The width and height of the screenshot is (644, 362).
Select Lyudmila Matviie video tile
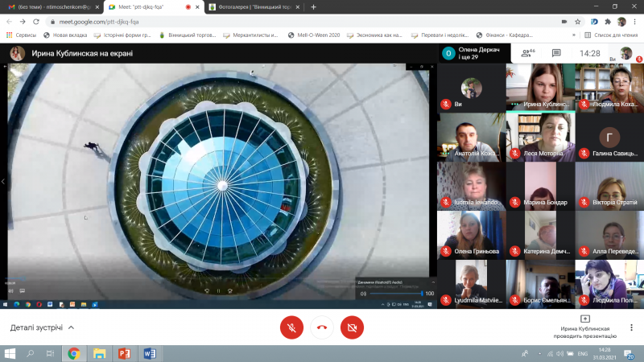[x=471, y=284]
